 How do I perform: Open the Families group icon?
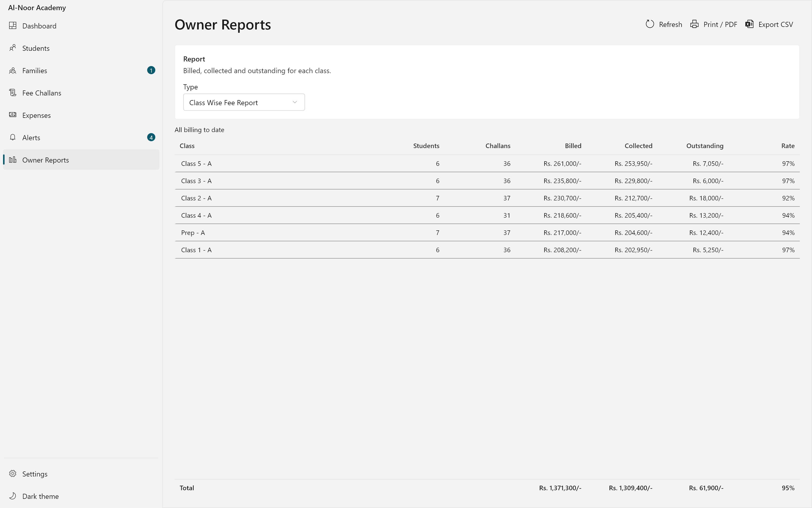coord(13,71)
